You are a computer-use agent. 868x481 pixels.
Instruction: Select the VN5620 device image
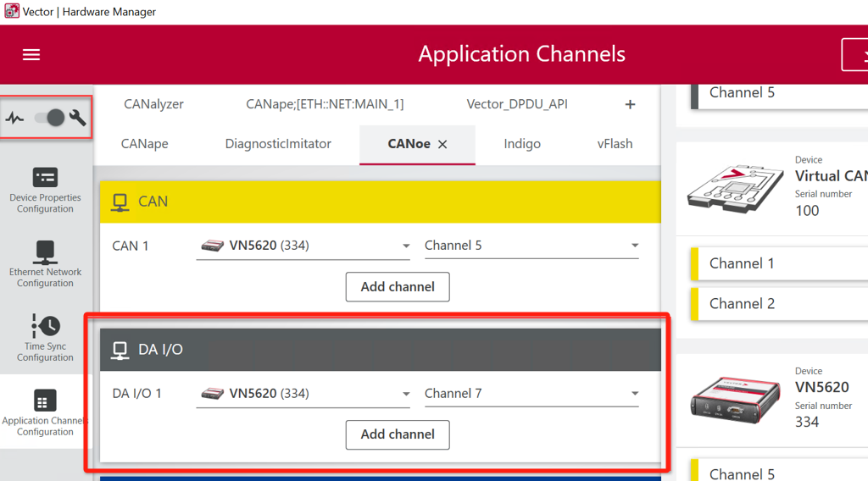point(735,401)
